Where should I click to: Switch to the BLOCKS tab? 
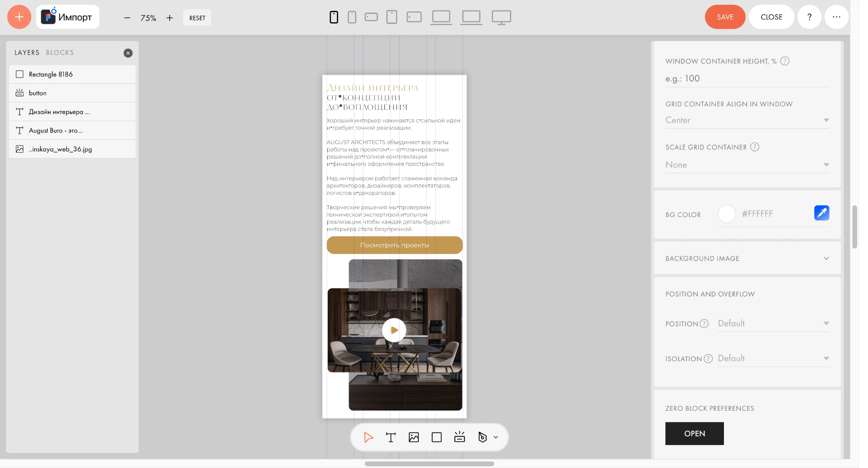click(60, 53)
